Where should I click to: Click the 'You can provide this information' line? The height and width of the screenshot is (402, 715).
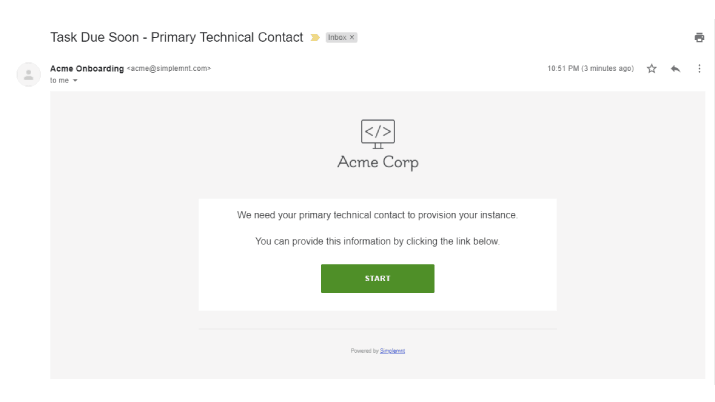coord(377,242)
